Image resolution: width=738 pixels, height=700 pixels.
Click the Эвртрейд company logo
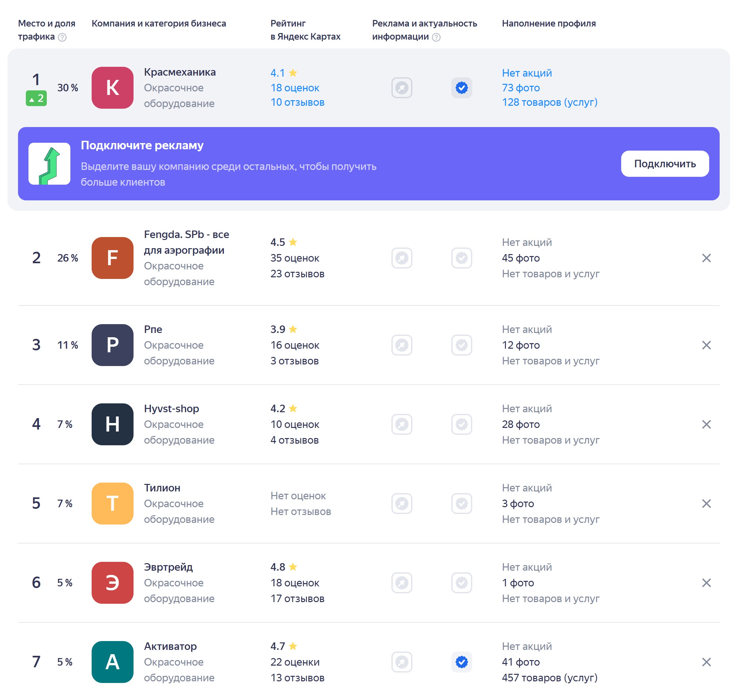[112, 582]
